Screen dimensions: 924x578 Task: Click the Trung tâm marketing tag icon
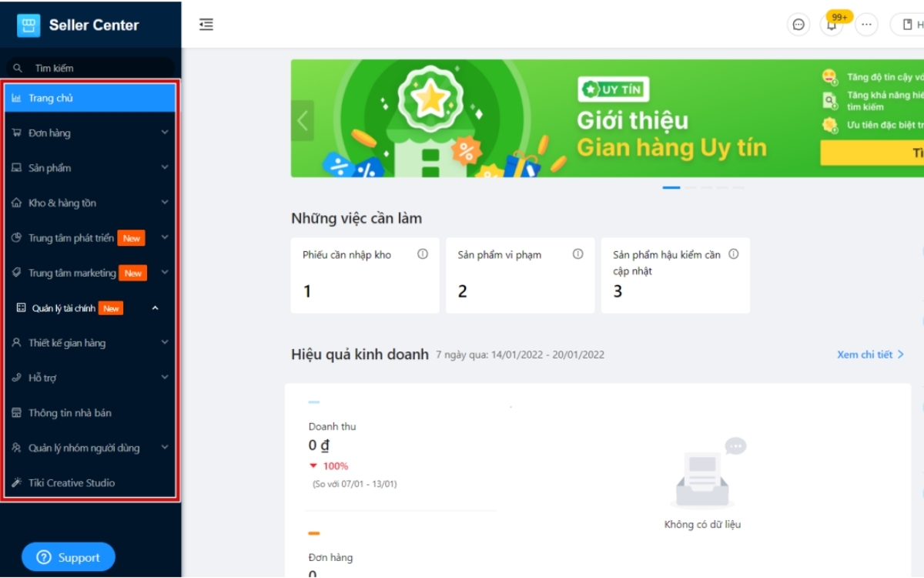16,273
